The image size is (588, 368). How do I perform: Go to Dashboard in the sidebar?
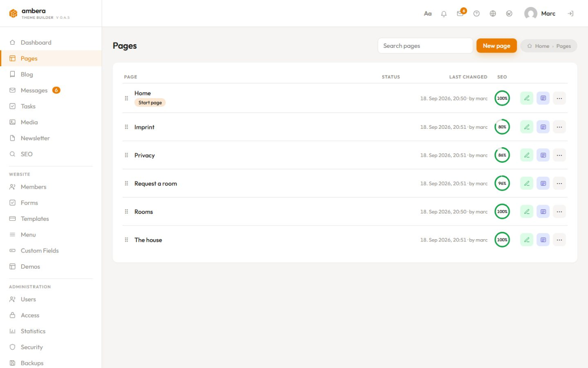pos(51,42)
